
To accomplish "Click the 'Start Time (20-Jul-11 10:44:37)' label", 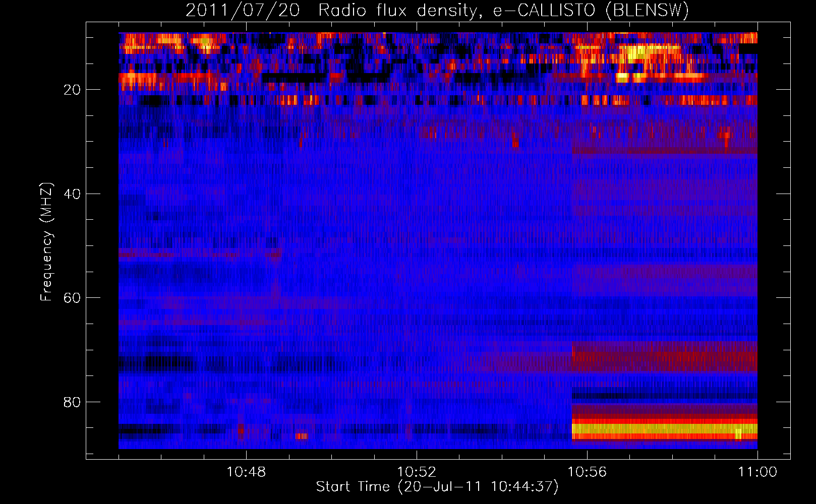I will [x=437, y=487].
